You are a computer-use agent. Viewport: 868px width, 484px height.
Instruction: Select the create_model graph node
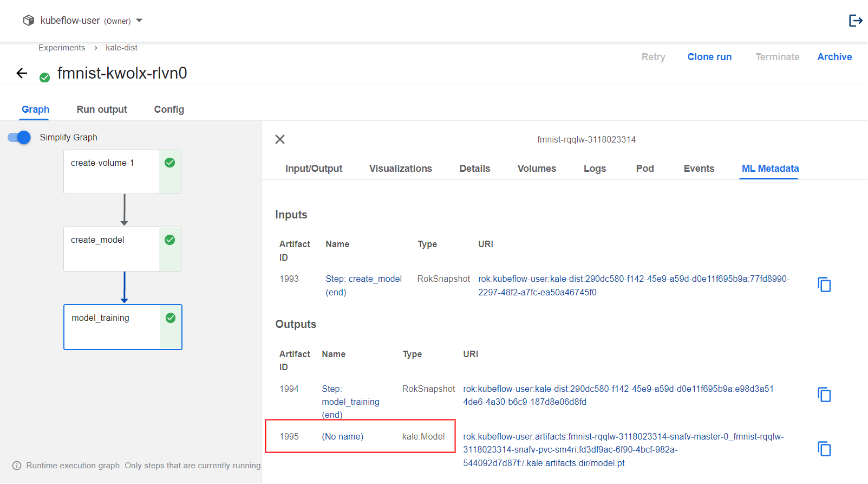[x=122, y=249]
